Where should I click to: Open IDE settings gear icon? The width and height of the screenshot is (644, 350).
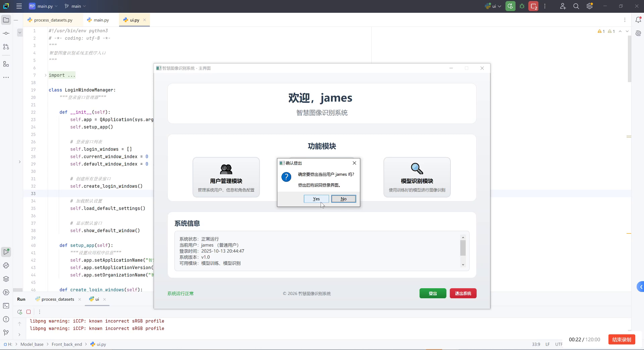[590, 6]
